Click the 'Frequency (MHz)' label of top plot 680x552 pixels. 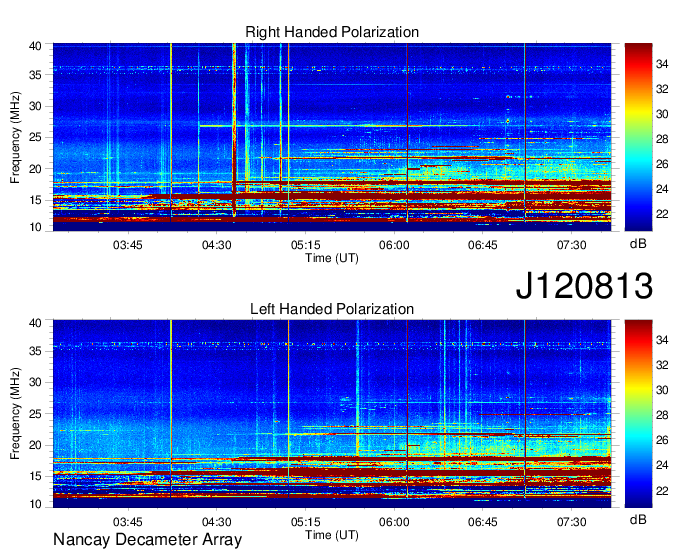[15, 137]
